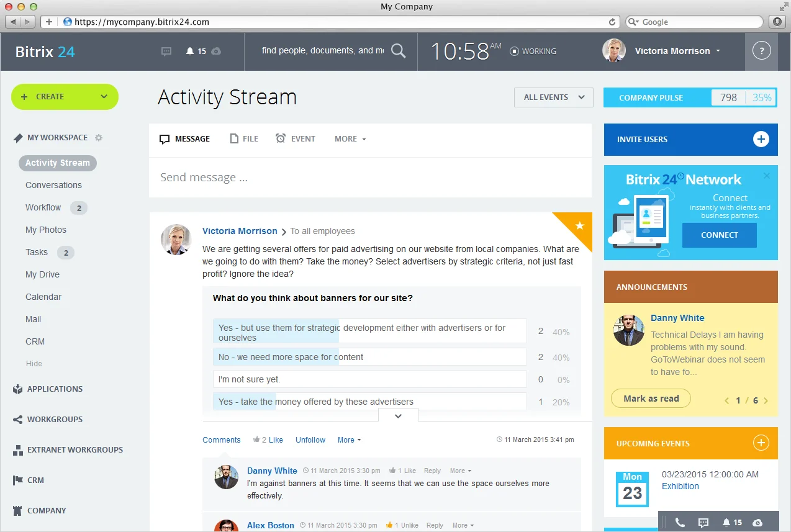Type in the Send message field

(369, 178)
